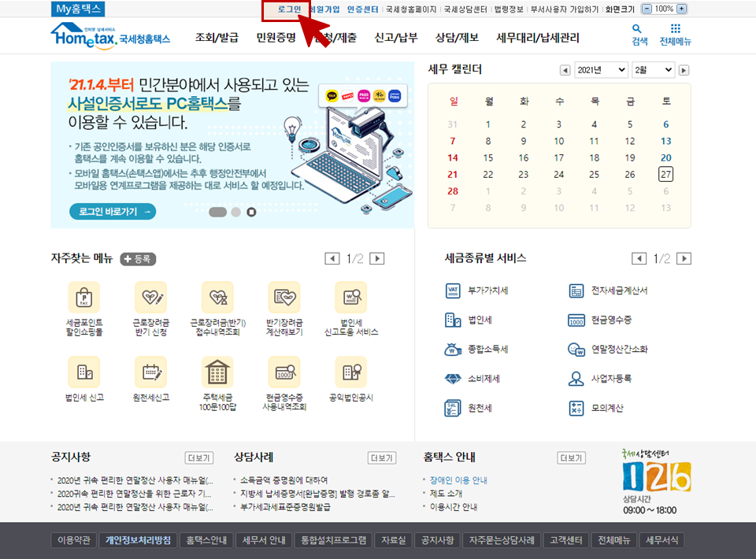Click the 종합소득세 money bag icon
This screenshot has width=756, height=559.
(x=453, y=350)
